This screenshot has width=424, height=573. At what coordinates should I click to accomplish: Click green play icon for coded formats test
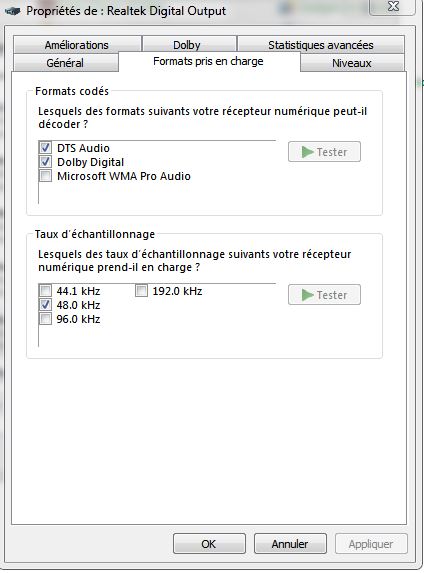click(x=307, y=152)
